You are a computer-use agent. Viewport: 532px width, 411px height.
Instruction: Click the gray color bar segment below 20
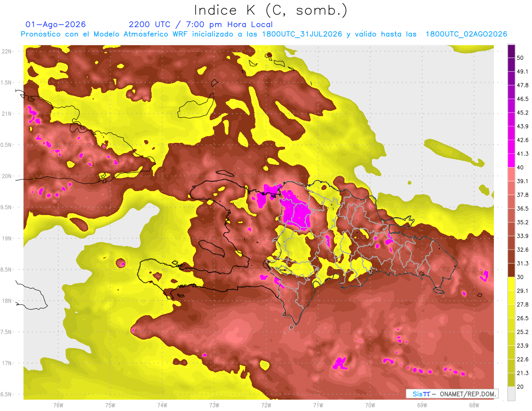511,394
